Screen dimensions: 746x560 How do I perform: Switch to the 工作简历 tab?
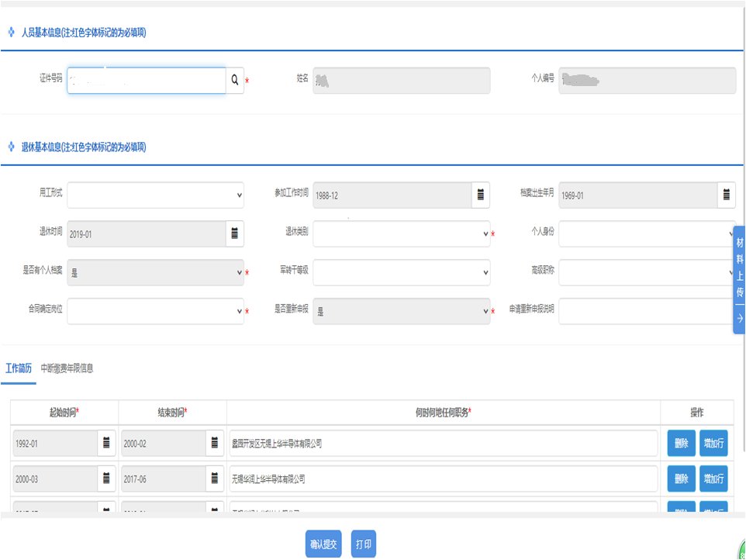[19, 368]
